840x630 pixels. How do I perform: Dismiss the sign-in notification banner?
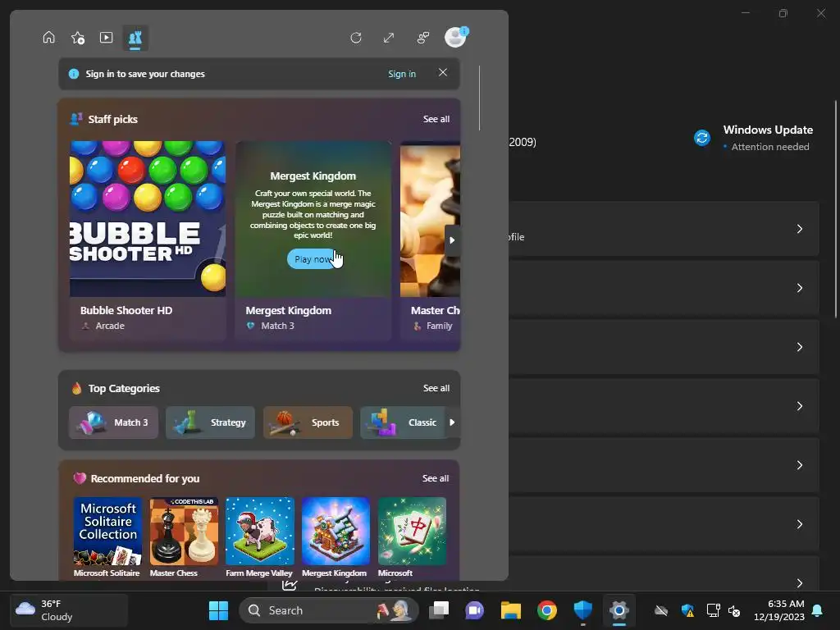click(x=442, y=72)
